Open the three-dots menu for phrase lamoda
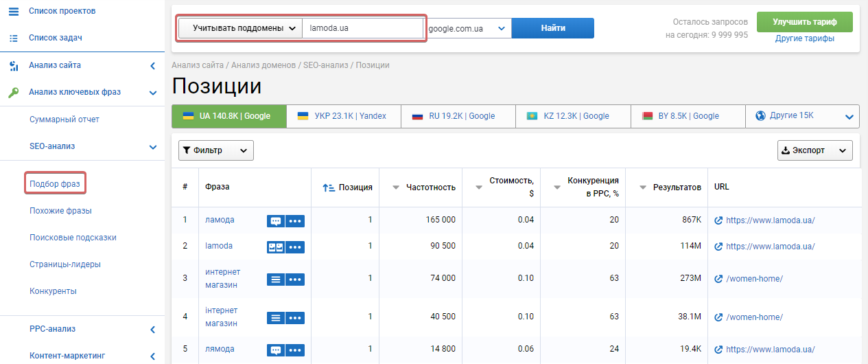This screenshot has width=868, height=364. point(296,247)
